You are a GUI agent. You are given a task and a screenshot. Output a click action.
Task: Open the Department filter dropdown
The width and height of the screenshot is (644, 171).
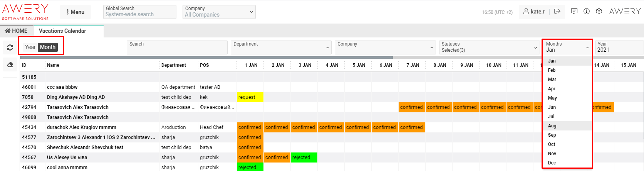[281, 47]
